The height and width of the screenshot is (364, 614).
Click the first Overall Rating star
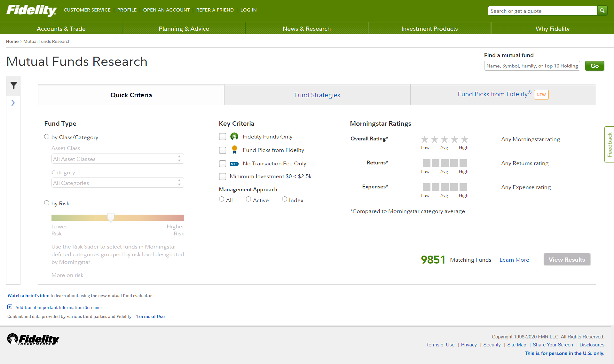click(424, 139)
